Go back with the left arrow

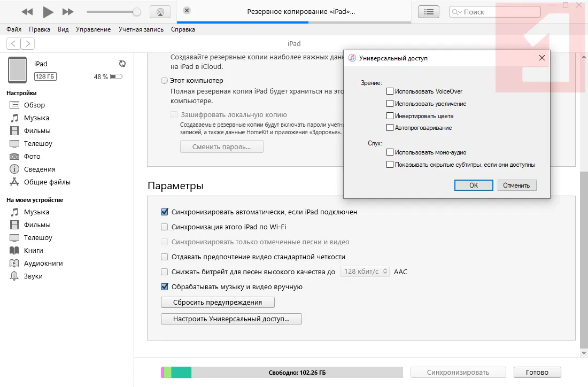point(13,43)
